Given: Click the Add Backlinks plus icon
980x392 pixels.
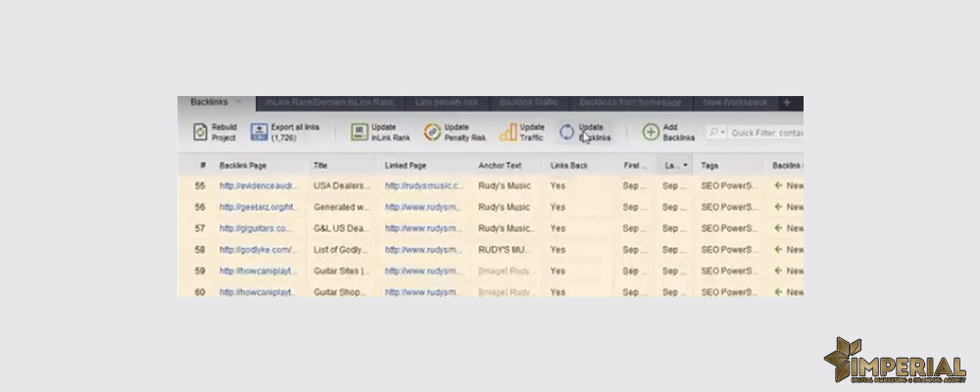Looking at the screenshot, I should (x=651, y=132).
